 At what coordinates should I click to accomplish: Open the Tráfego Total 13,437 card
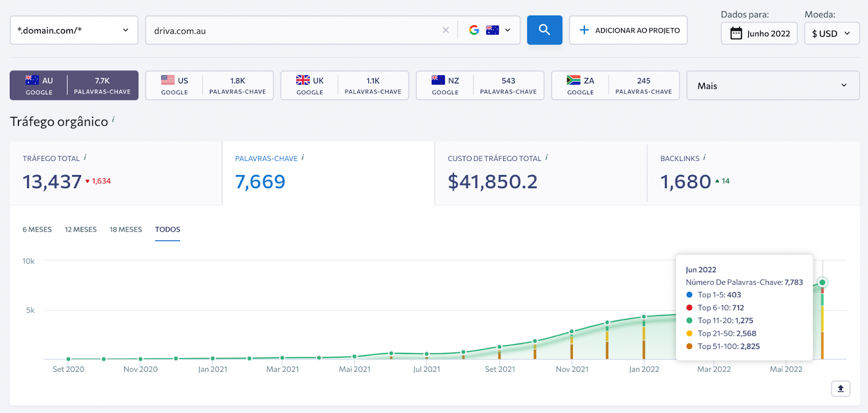(x=116, y=173)
